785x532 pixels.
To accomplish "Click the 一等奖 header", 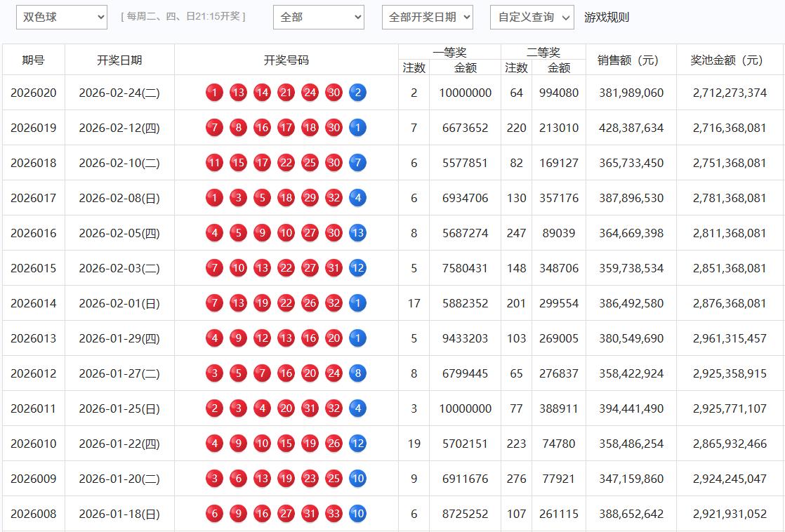I will tap(449, 52).
